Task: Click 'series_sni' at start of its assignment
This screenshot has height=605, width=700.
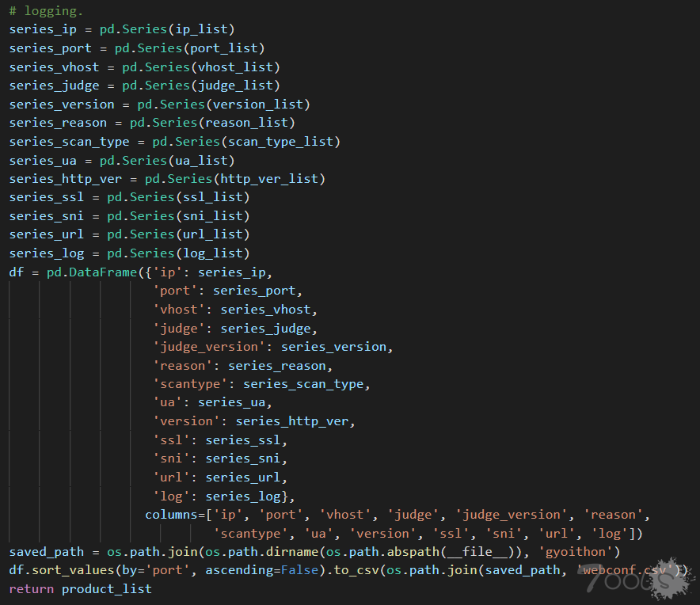Action: click(47, 216)
